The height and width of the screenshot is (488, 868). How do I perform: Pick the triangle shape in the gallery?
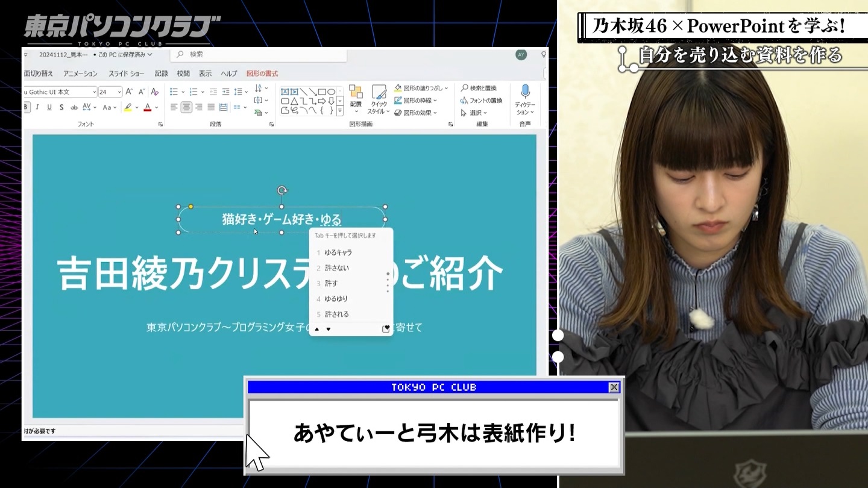tap(294, 101)
